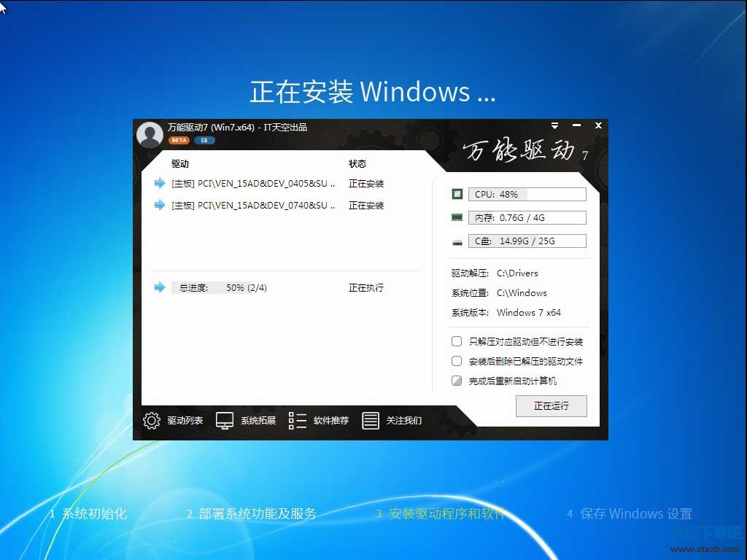Screen dimensions: 747x560
Task: Expand the second driver entry DEV_0740 arrow
Action: 160,206
